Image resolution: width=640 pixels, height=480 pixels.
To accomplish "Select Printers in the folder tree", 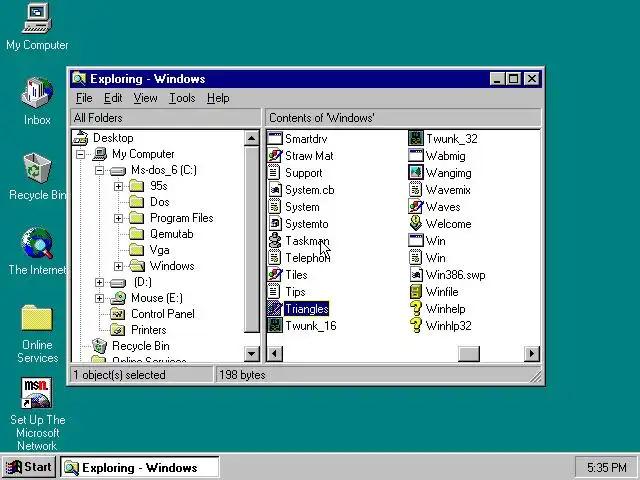I will click(149, 330).
